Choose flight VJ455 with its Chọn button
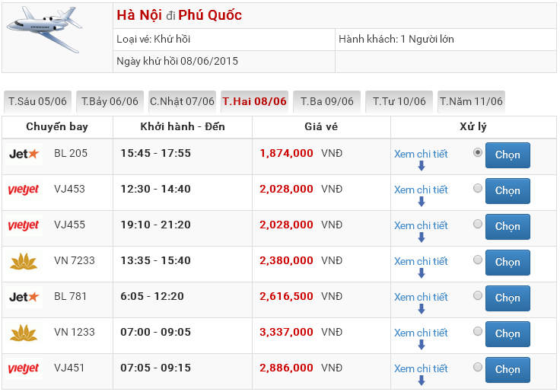560x392 pixels. 508,227
